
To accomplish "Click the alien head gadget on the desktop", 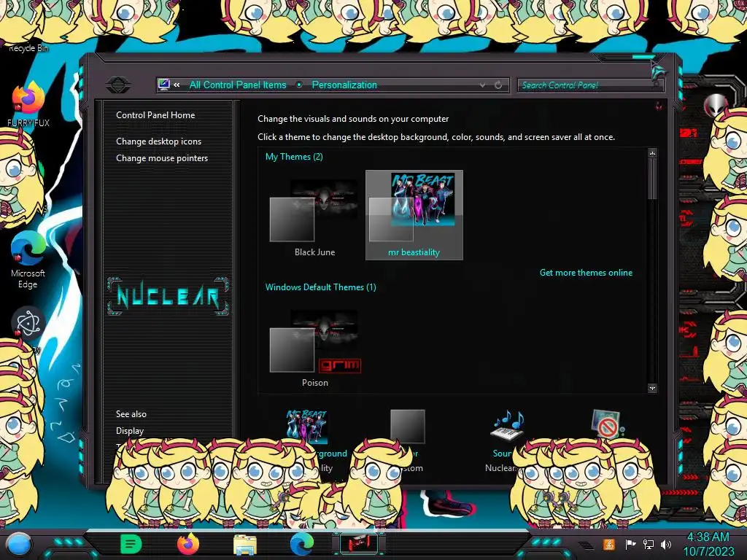I will click(x=715, y=106).
